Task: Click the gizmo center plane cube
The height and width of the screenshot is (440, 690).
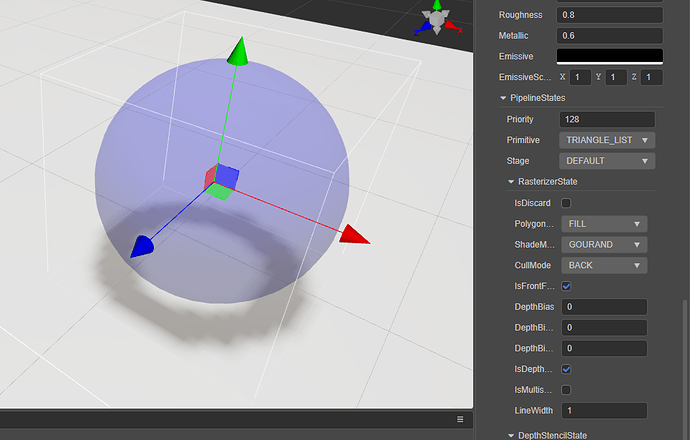Action: coord(221,181)
